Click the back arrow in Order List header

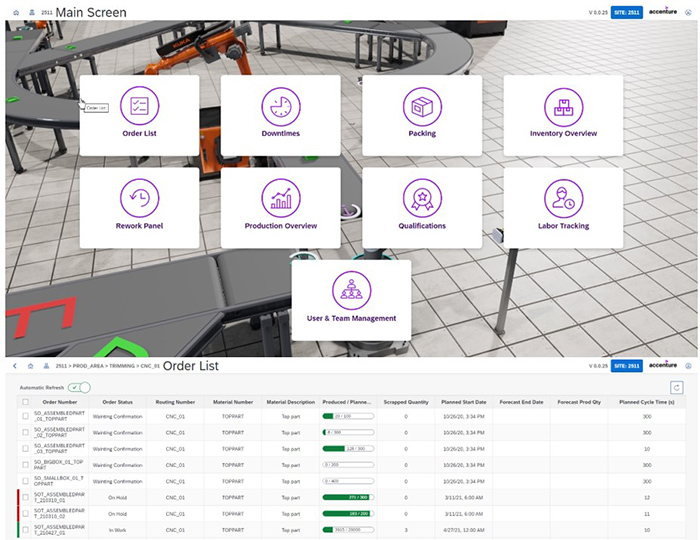(x=14, y=366)
